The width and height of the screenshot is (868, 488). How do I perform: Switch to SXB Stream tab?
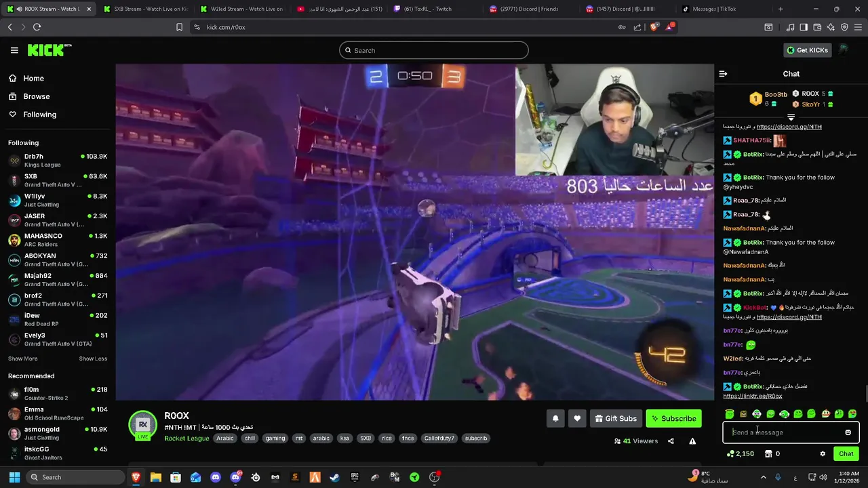click(144, 9)
